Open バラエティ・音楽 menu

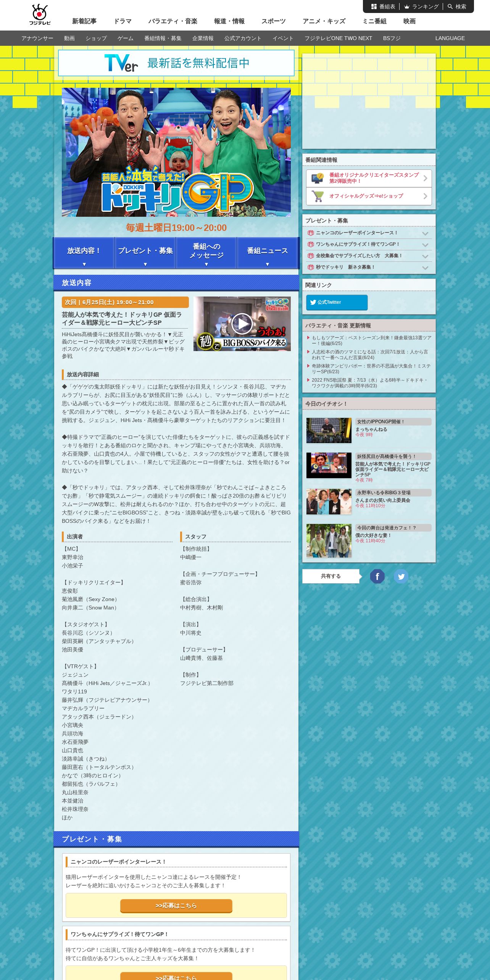[x=172, y=21]
